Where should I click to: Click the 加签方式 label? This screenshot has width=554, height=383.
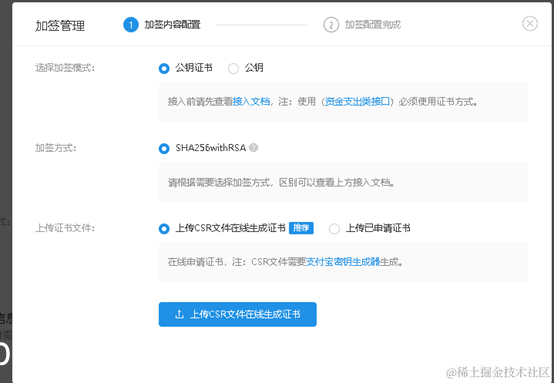(x=55, y=148)
